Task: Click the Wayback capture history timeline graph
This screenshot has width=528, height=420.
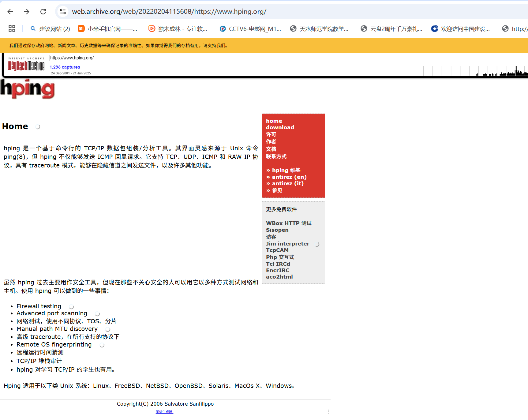Action: pos(476,71)
